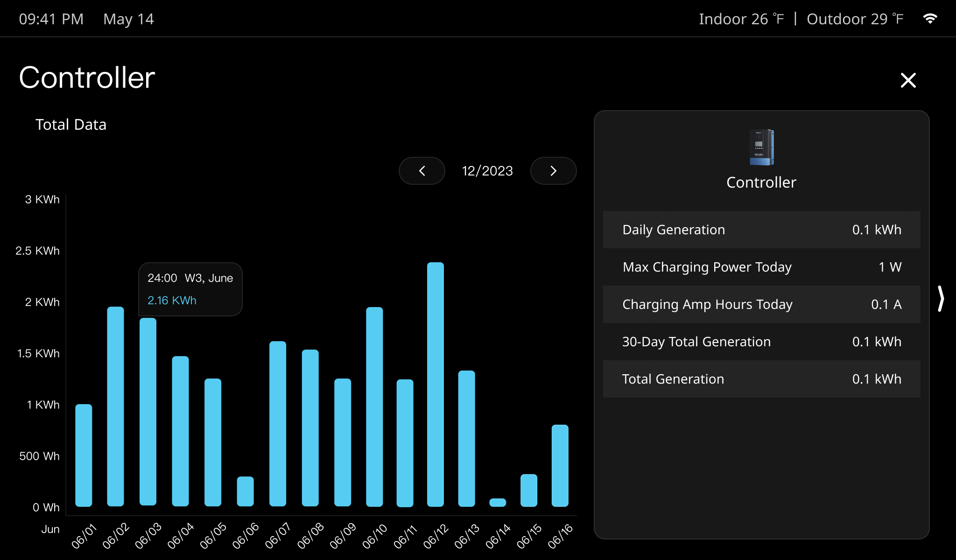Viewport: 956px width, 560px height.
Task: Expand the side panel arrow on right edge
Action: (941, 299)
